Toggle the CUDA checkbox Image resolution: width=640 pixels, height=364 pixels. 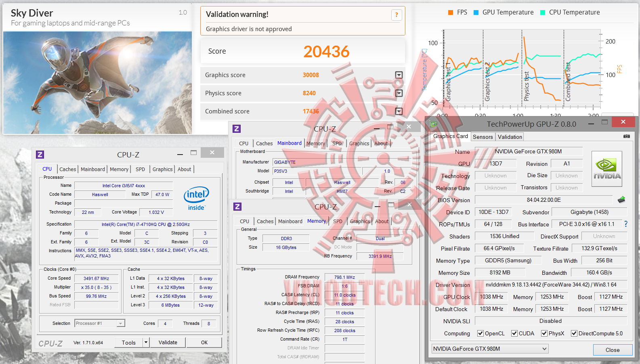514,333
